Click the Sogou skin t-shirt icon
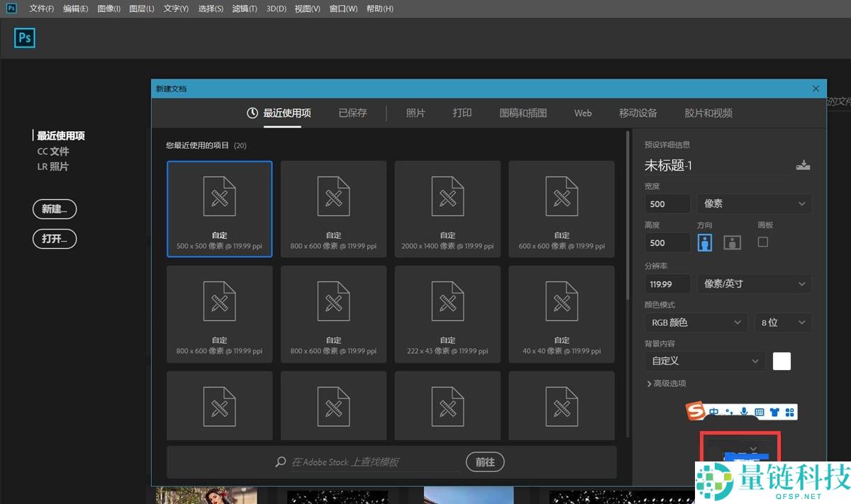The height and width of the screenshot is (504, 851). (x=774, y=411)
